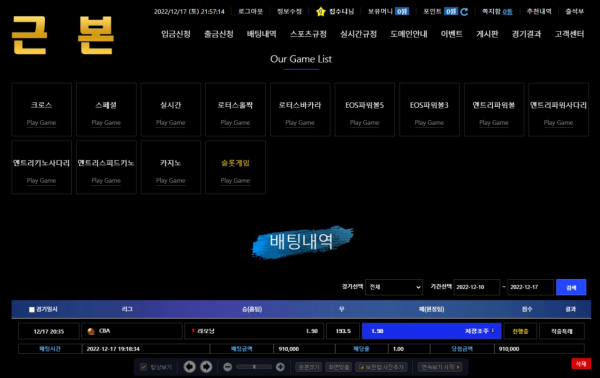
Task: Click the 진행중 in-progress status cell
Action: [520, 331]
